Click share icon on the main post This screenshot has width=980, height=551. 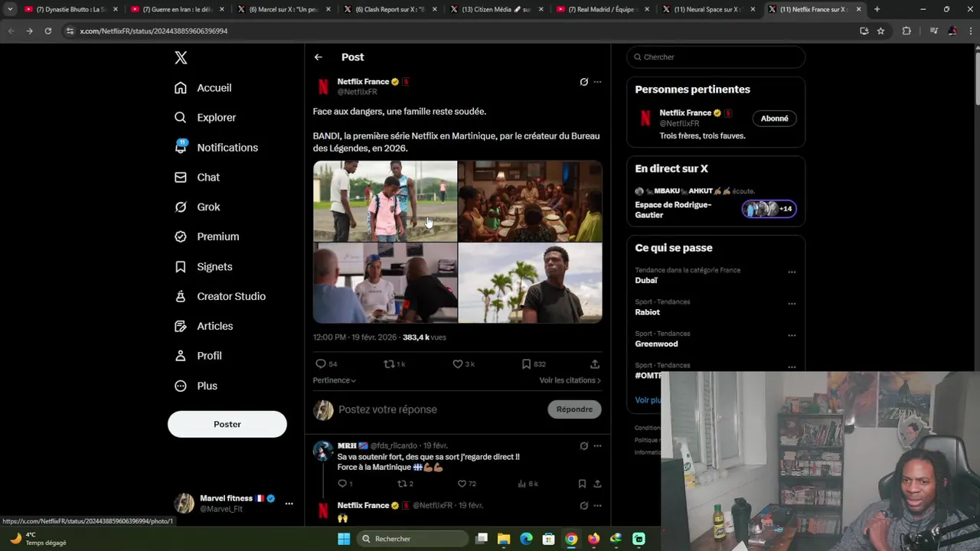[x=595, y=364]
